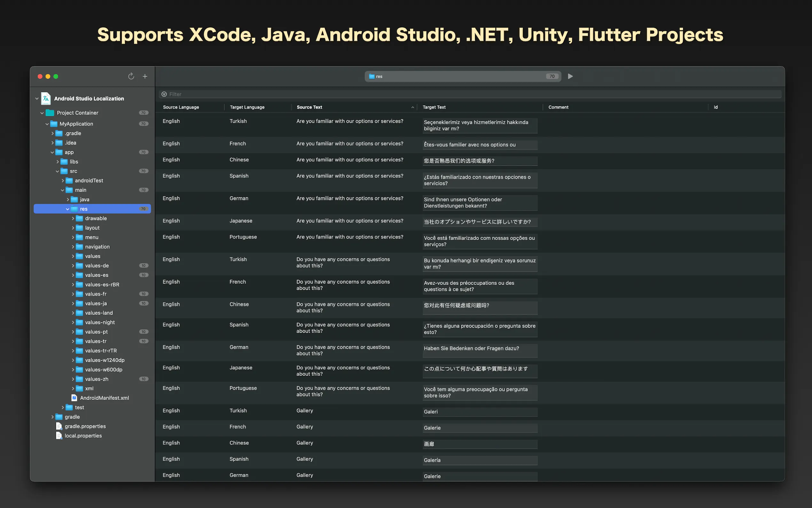Collapse the res folder
This screenshot has width=812, height=508.
pos(67,209)
